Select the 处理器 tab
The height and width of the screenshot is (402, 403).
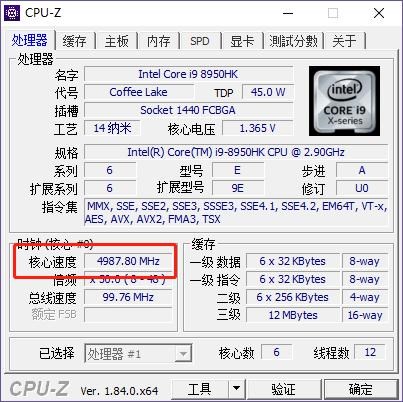click(x=29, y=40)
